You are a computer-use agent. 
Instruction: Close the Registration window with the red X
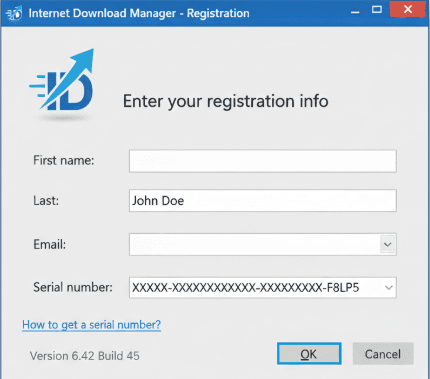[x=408, y=9]
